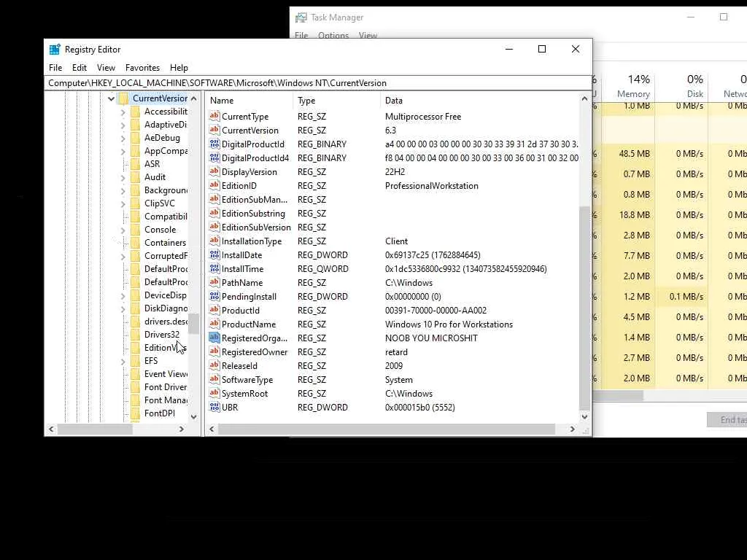747x560 pixels.
Task: Expand the Accessibility key node
Action: (x=123, y=112)
